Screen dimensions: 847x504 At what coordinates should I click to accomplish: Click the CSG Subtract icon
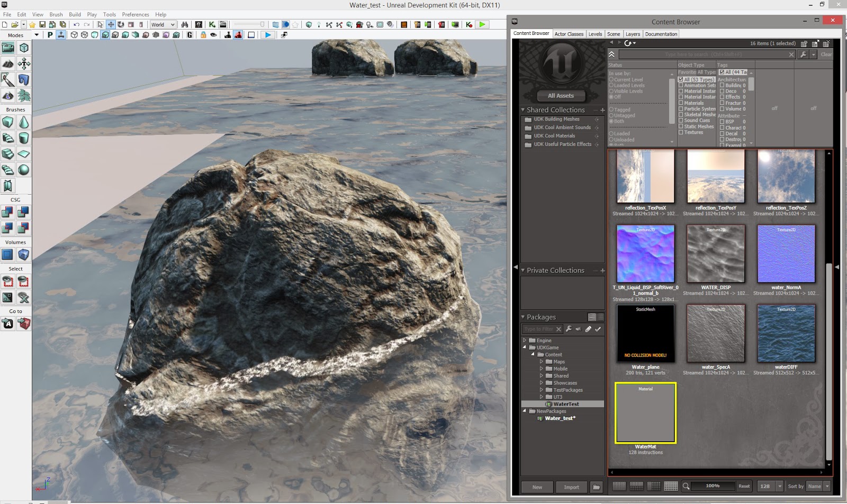click(24, 212)
